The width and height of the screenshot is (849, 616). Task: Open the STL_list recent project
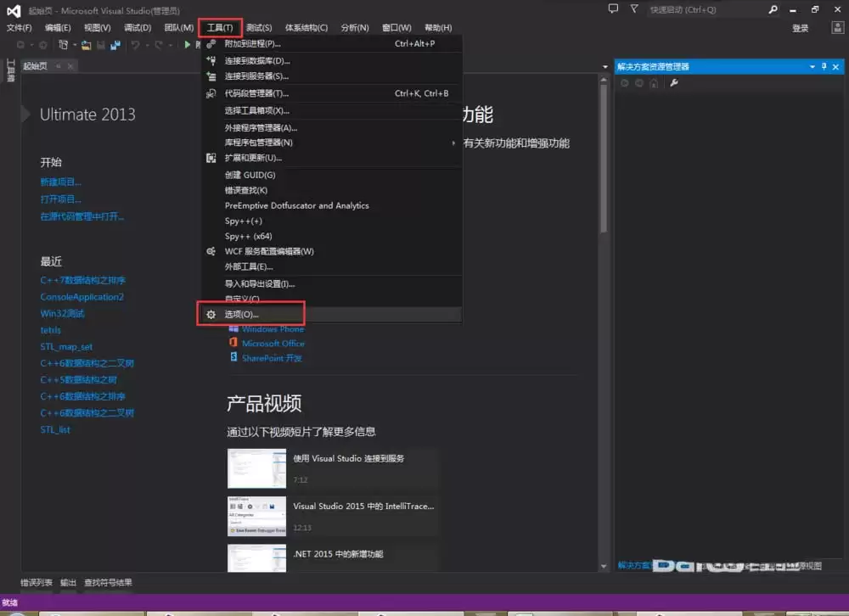[x=55, y=429]
